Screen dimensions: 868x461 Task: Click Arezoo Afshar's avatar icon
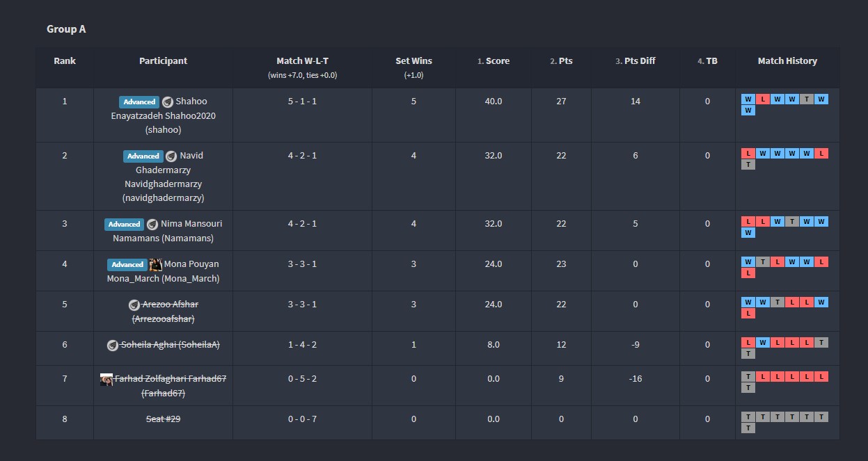click(x=134, y=305)
